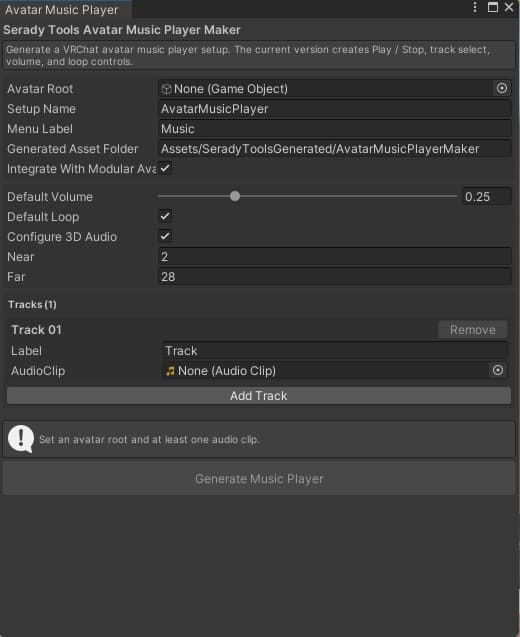This screenshot has height=637, width=520.
Task: Open the Avatar Root object picker
Action: [502, 88]
